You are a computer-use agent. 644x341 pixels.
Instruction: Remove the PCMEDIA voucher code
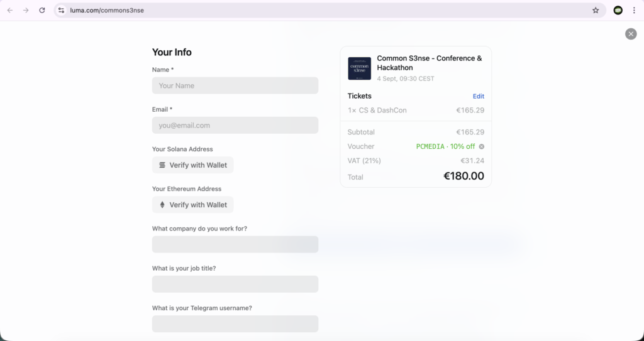point(482,146)
